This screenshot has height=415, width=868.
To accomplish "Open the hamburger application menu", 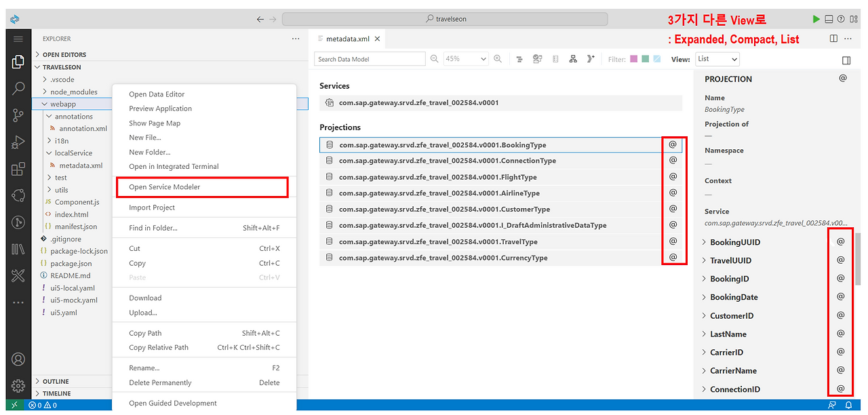I will coord(18,39).
